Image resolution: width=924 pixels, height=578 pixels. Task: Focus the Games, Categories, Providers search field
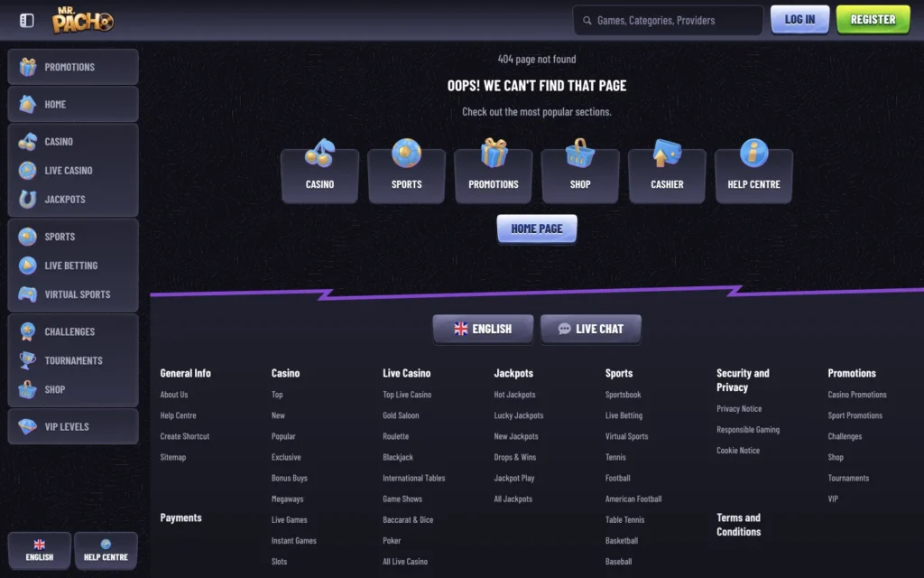click(669, 21)
